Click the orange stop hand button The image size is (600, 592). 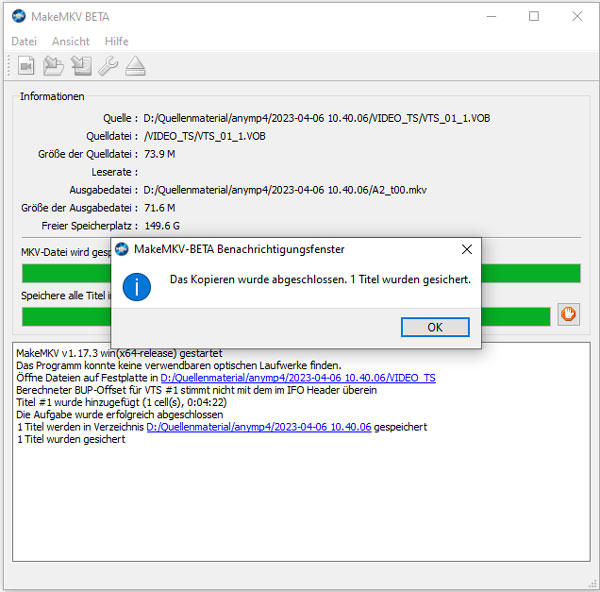(x=569, y=315)
